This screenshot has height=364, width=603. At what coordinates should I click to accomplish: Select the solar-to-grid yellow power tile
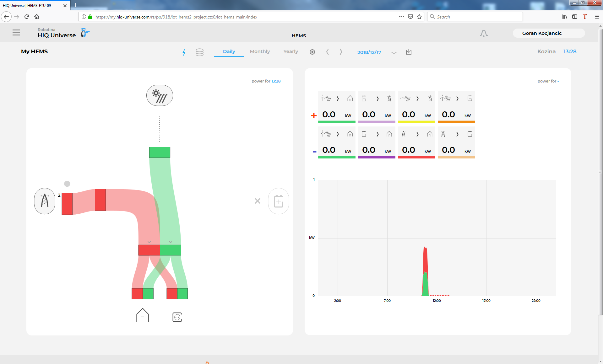click(416, 107)
